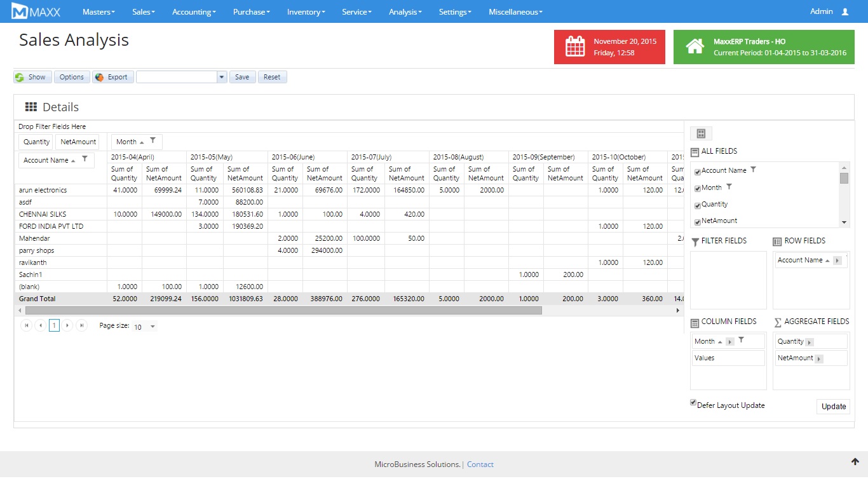
Task: Click filter icon beside Month in Column Fields
Action: [x=741, y=341]
